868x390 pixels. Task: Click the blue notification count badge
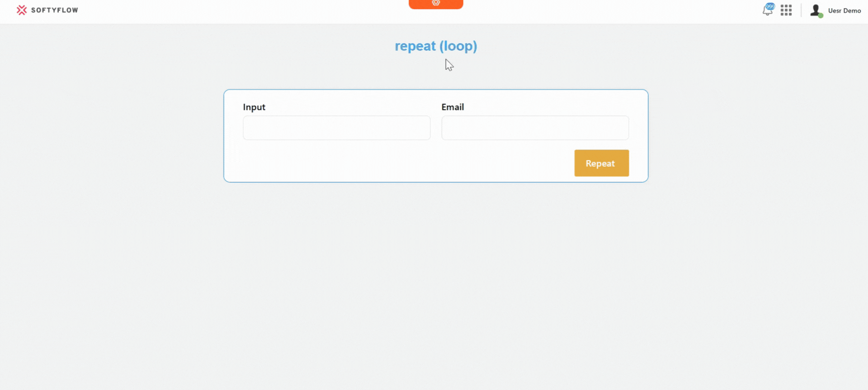point(770,6)
